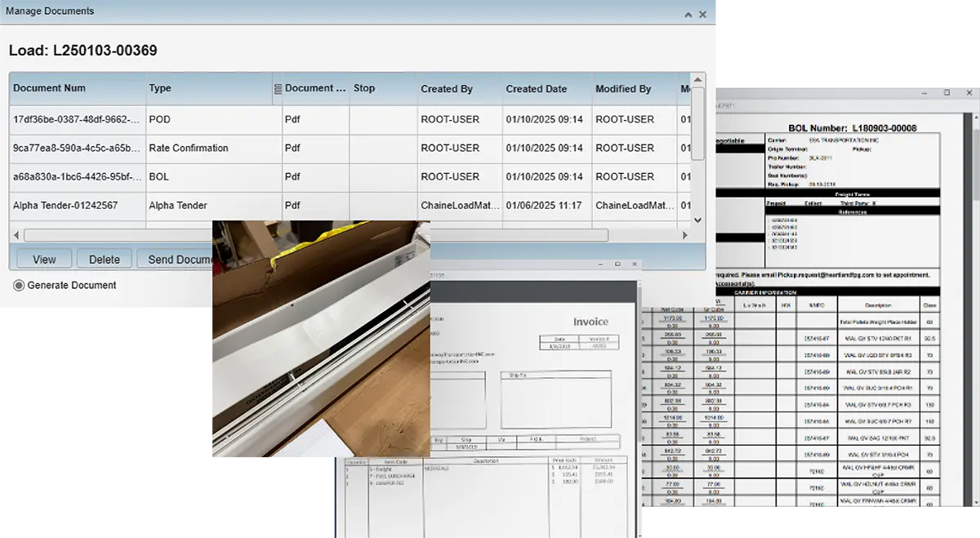Close the Manage Documents dialog
Screen dimensions: 980x538
703,14
